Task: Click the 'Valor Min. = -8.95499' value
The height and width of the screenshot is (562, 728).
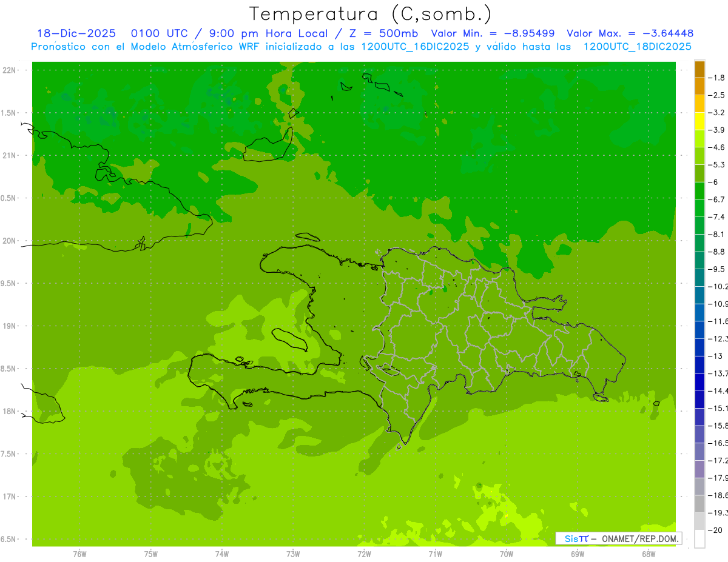Action: point(493,33)
